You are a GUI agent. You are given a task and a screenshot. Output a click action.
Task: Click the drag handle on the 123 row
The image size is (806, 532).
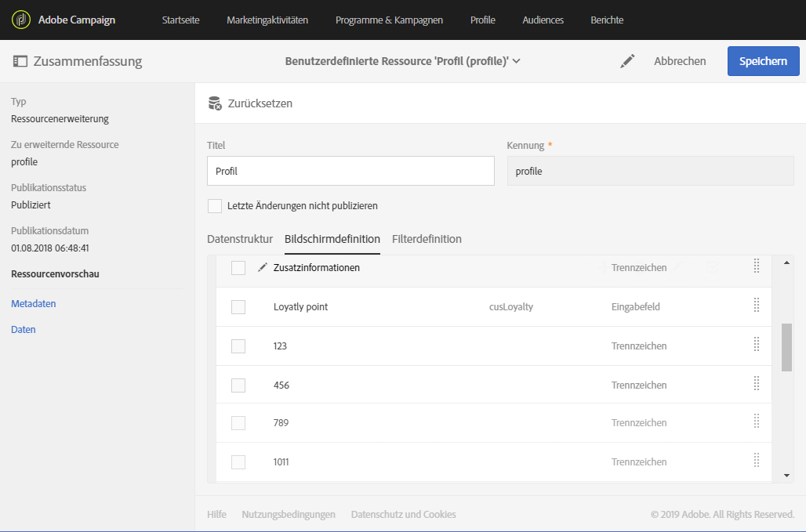click(x=757, y=345)
